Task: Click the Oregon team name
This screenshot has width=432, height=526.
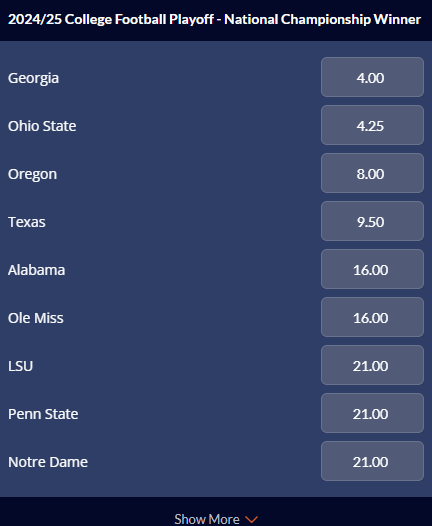Action: tap(33, 174)
